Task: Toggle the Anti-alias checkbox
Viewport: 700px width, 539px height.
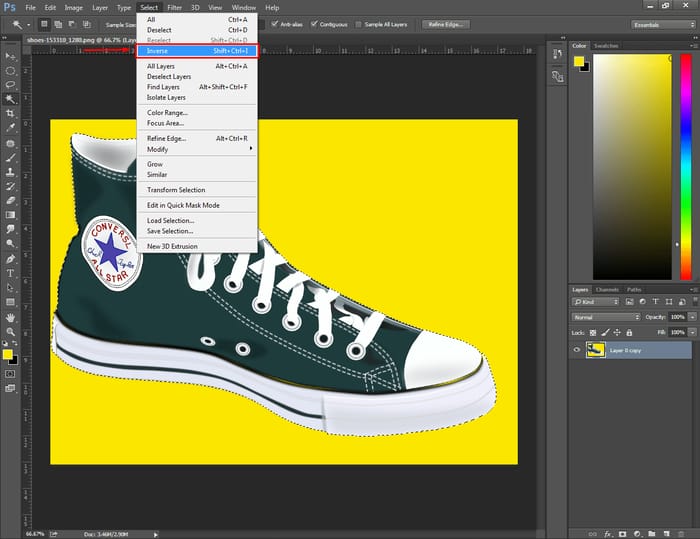Action: (275, 24)
